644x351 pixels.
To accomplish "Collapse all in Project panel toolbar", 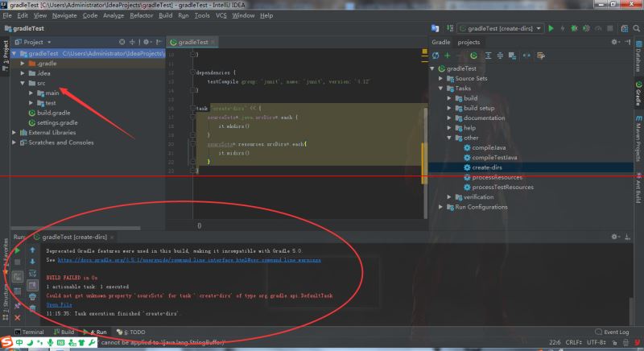I will 132,42.
